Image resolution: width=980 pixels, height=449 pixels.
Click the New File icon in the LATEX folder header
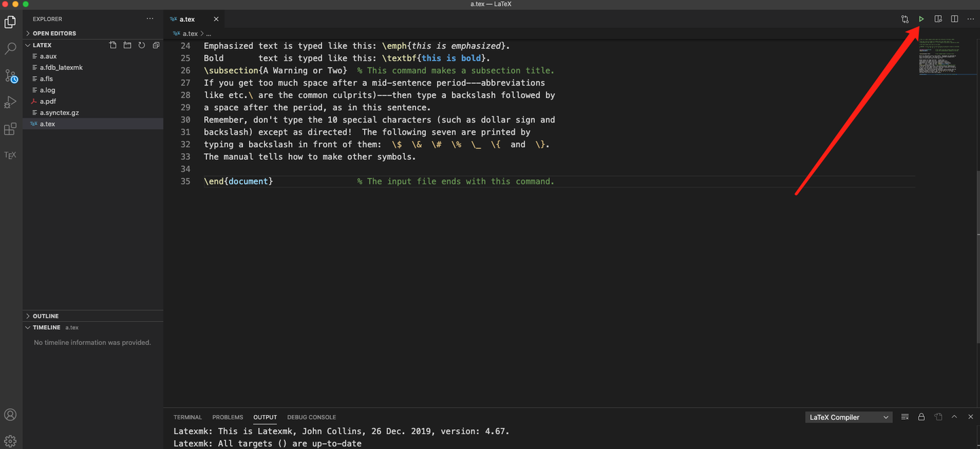tap(113, 45)
